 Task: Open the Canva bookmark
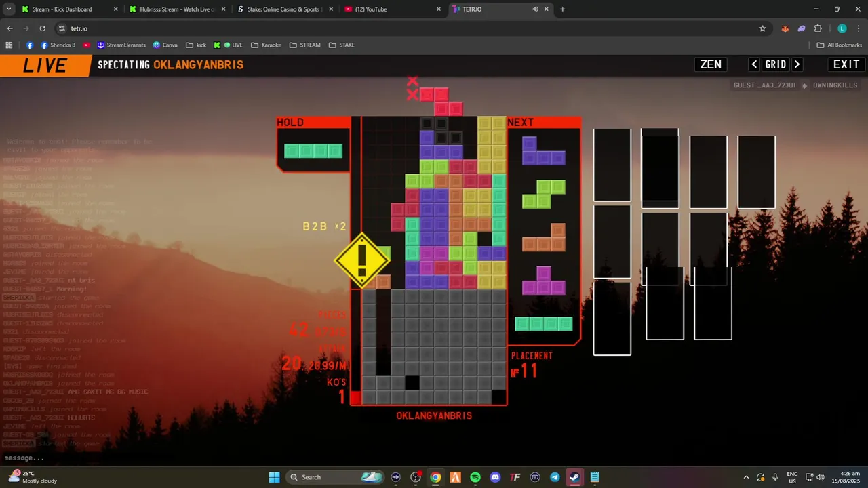point(165,45)
